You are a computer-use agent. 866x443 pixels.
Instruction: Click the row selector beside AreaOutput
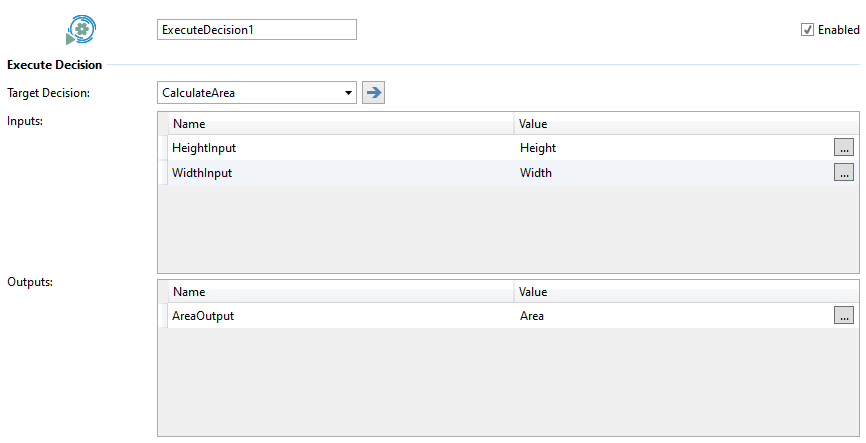point(163,316)
